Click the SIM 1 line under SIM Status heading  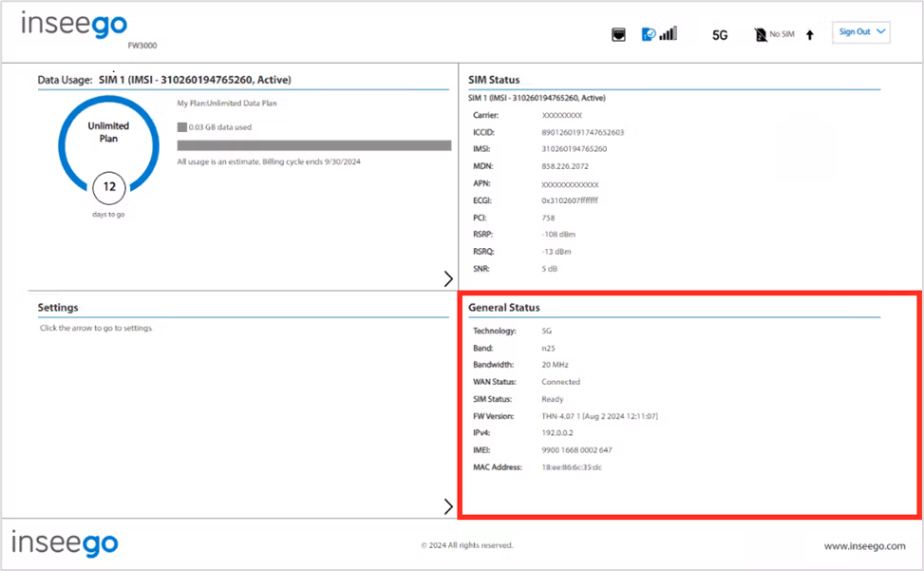coord(537,98)
